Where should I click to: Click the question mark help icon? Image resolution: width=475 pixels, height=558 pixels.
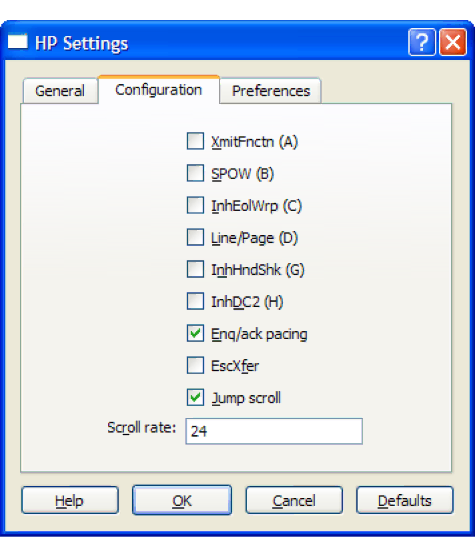click(x=422, y=42)
